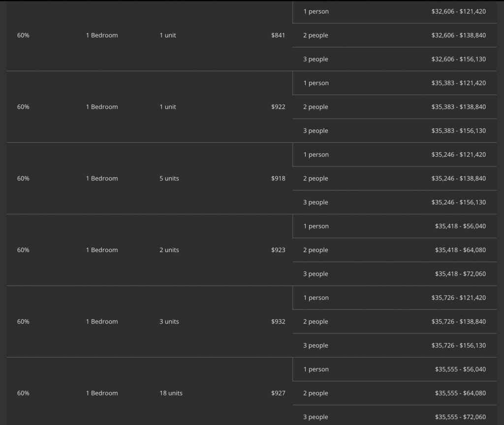The width and height of the screenshot is (504, 425).
Task: Click "1 Bedroom" in the 18 units row
Action: click(102, 393)
